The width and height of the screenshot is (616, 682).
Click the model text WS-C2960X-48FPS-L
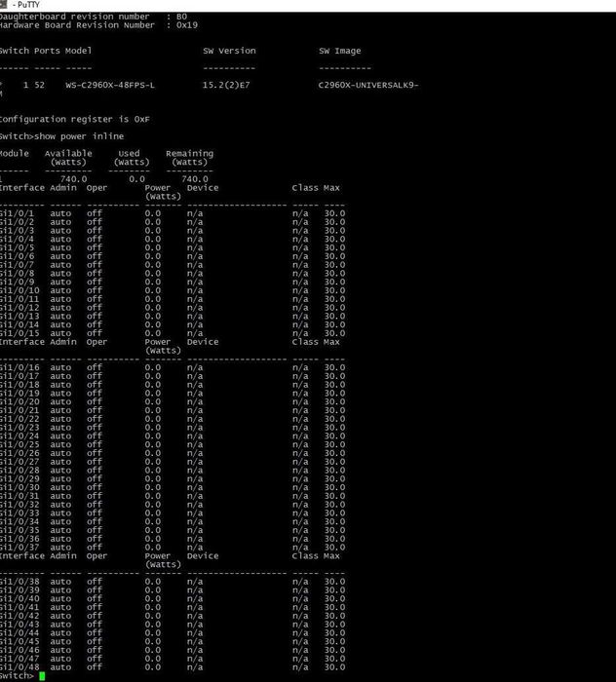click(x=110, y=86)
